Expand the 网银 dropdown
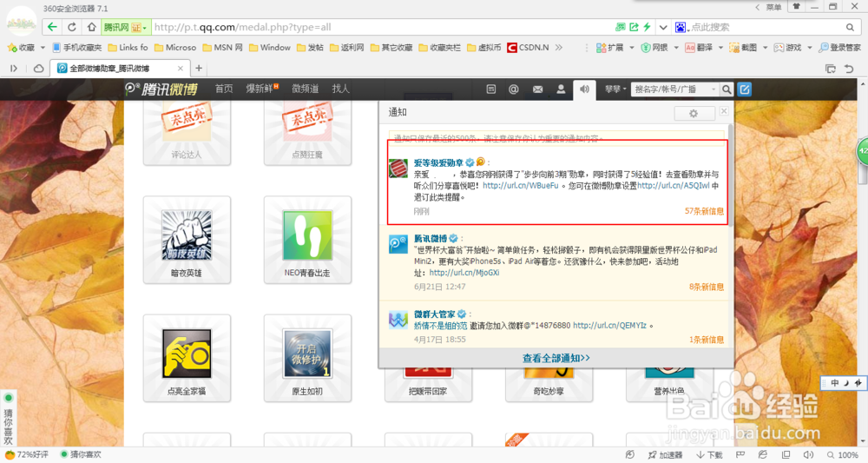The image size is (868, 463). click(676, 48)
